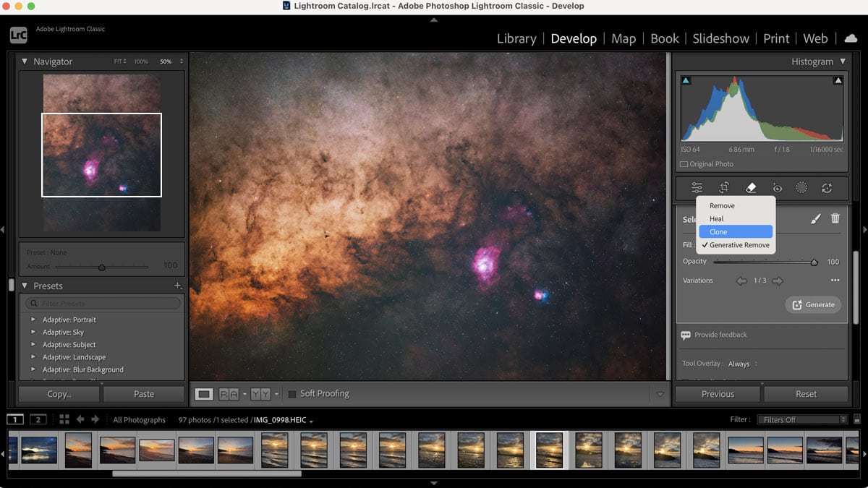This screenshot has width=868, height=488.
Task: Go to the next variation arrow
Action: point(778,281)
